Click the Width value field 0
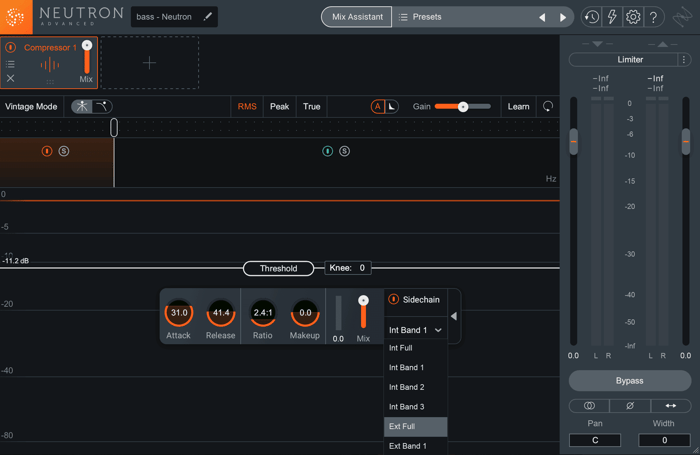 664,440
